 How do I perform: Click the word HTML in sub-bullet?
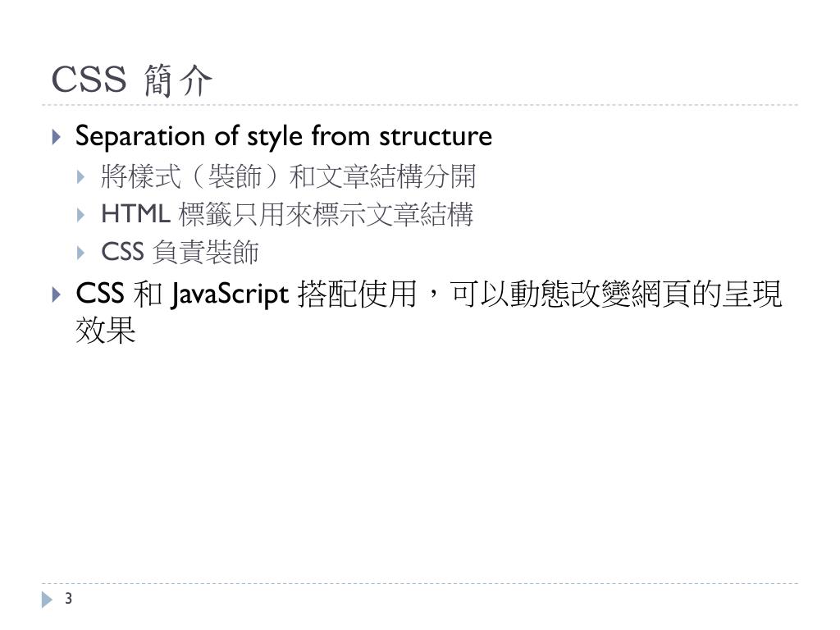point(135,214)
